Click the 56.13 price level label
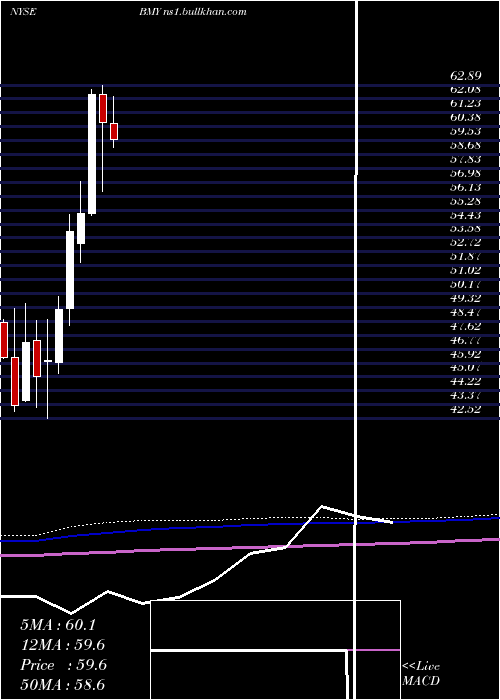 click(x=465, y=188)
